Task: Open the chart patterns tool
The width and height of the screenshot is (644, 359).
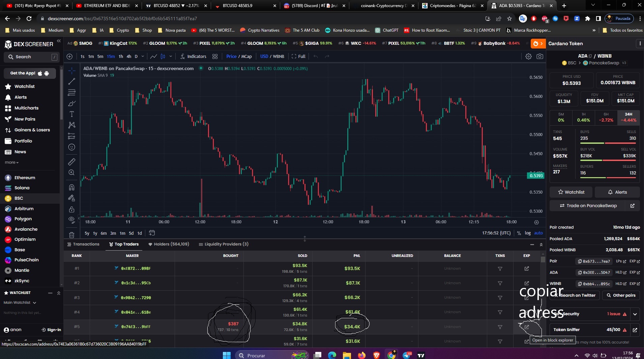Action: (x=72, y=125)
